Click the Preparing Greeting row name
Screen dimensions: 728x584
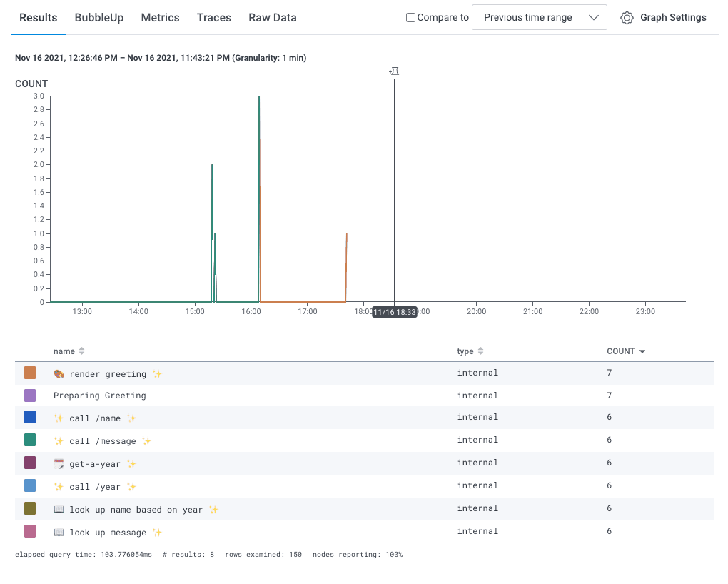point(99,396)
